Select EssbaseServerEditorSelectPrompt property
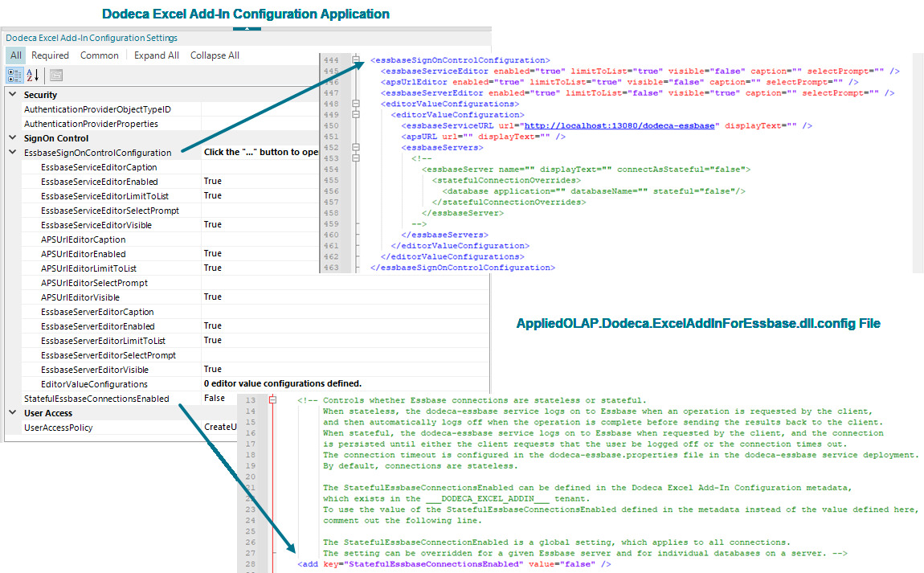This screenshot has height=573, width=924. (108, 355)
